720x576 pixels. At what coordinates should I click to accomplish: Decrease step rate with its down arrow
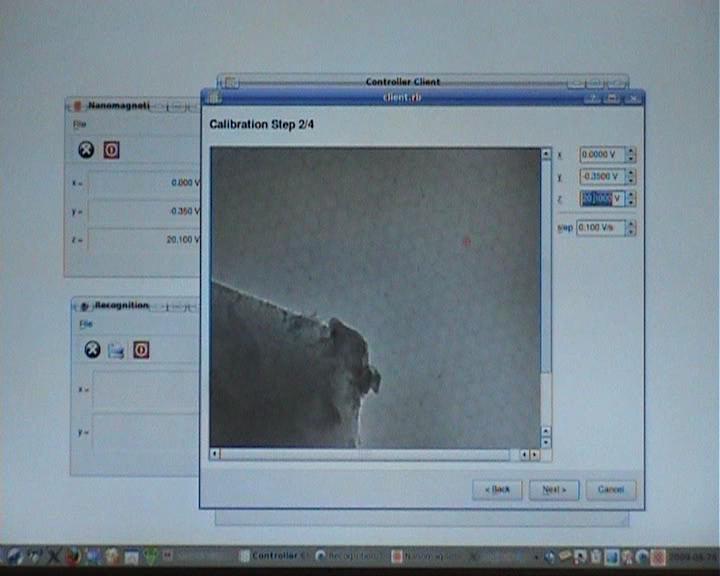(x=631, y=232)
